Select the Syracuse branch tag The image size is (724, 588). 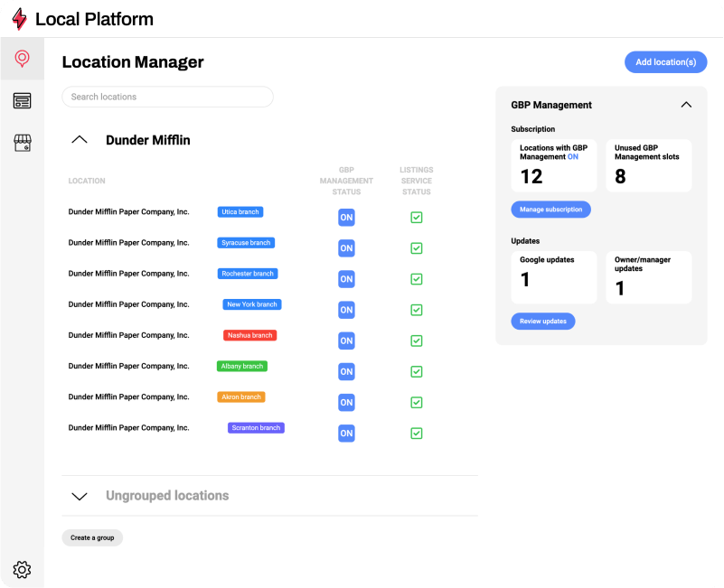coord(246,243)
